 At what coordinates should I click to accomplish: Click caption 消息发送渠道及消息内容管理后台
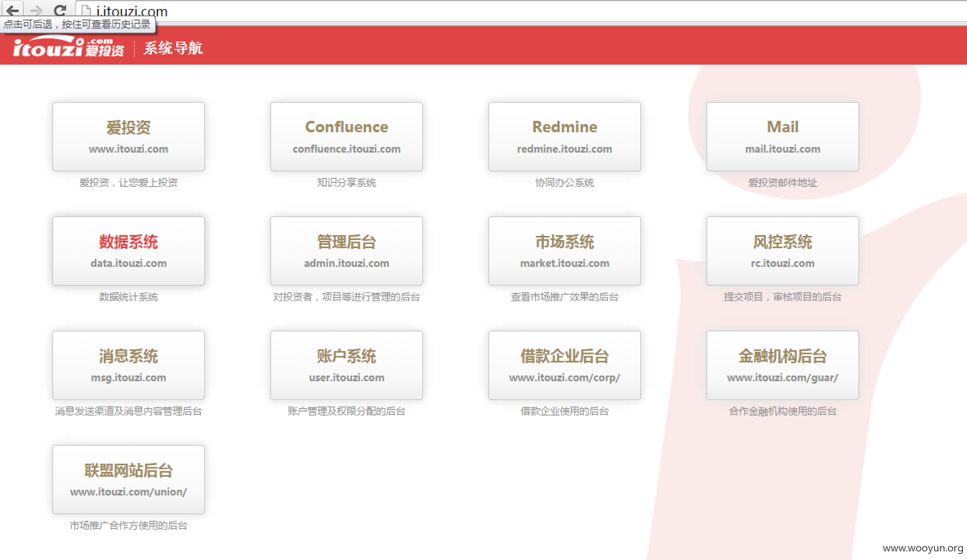pyautogui.click(x=129, y=411)
